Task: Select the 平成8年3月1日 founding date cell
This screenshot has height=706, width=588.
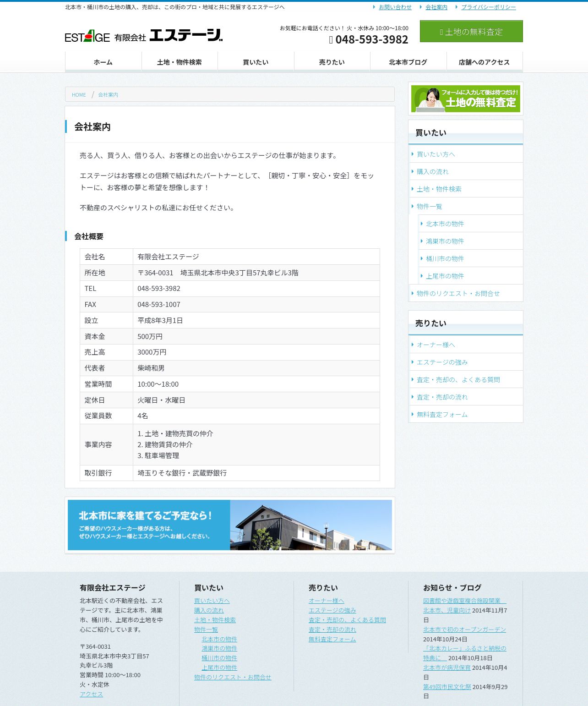Action: tap(256, 320)
